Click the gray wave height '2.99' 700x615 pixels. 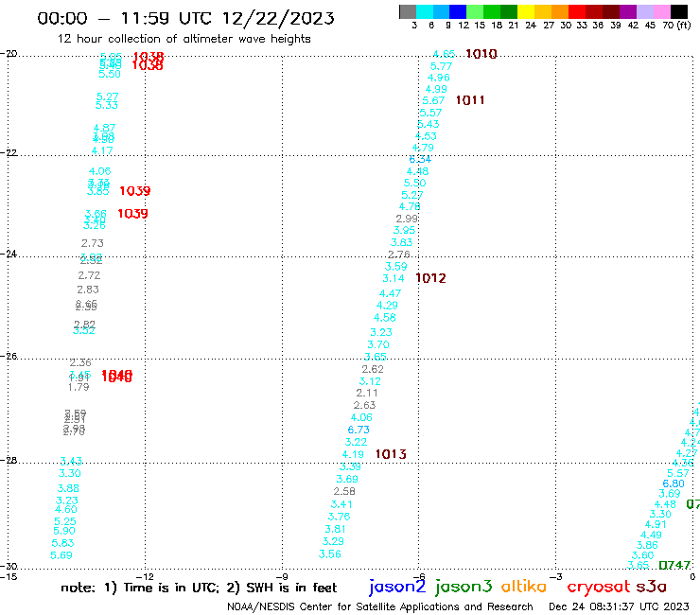pyautogui.click(x=407, y=219)
